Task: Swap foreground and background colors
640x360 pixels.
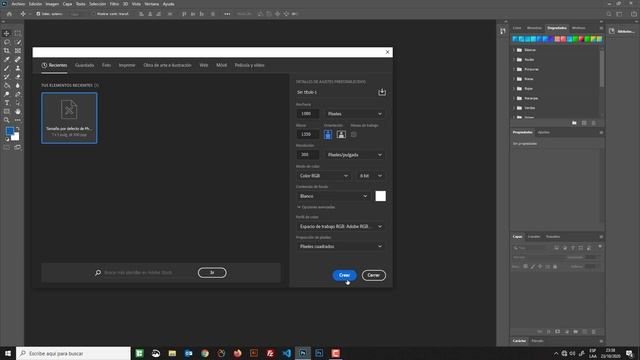Action: pyautogui.click(x=17, y=129)
